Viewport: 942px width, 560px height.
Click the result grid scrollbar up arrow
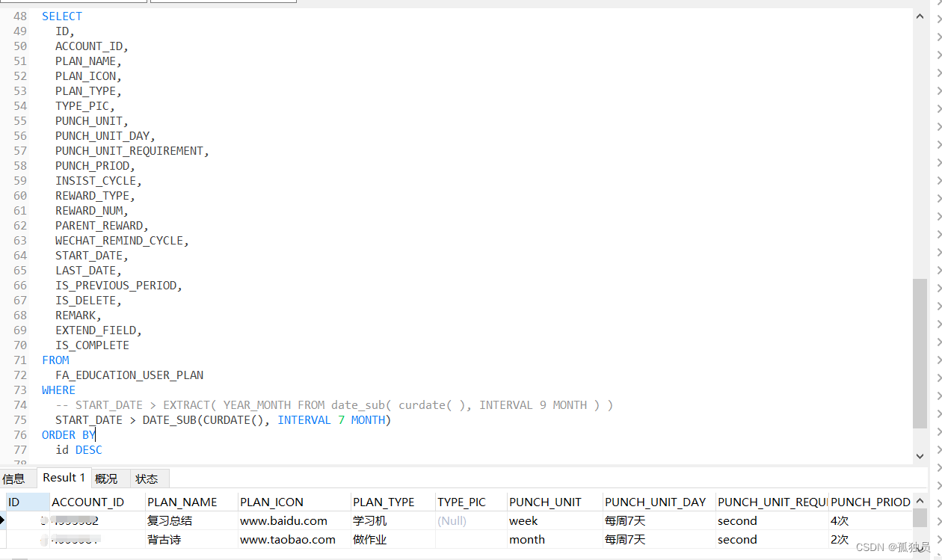(x=920, y=500)
